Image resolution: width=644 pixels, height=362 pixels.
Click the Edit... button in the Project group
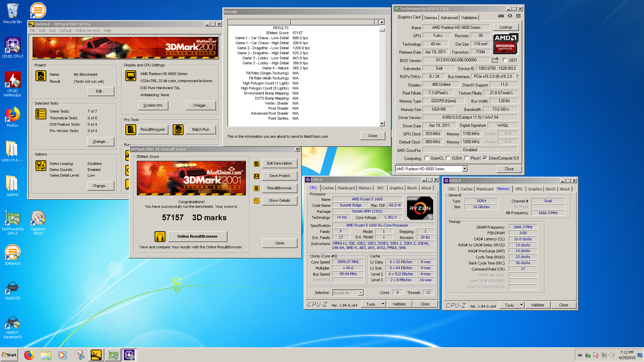click(x=100, y=92)
